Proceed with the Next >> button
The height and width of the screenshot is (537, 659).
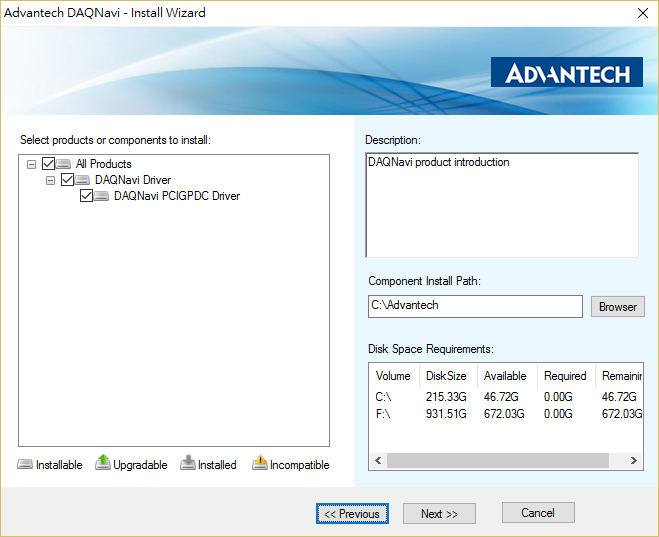tap(439, 513)
